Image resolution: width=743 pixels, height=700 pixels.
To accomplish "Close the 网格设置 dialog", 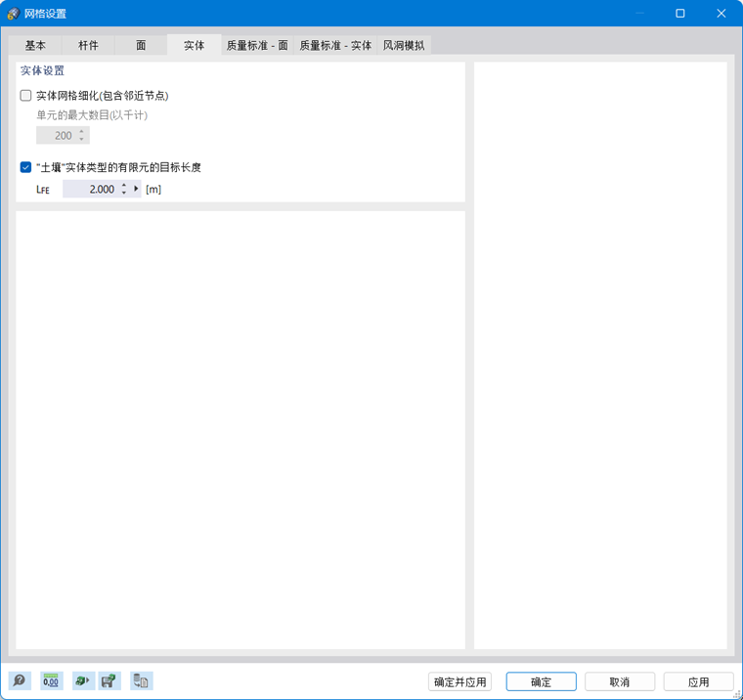I will [x=721, y=14].
